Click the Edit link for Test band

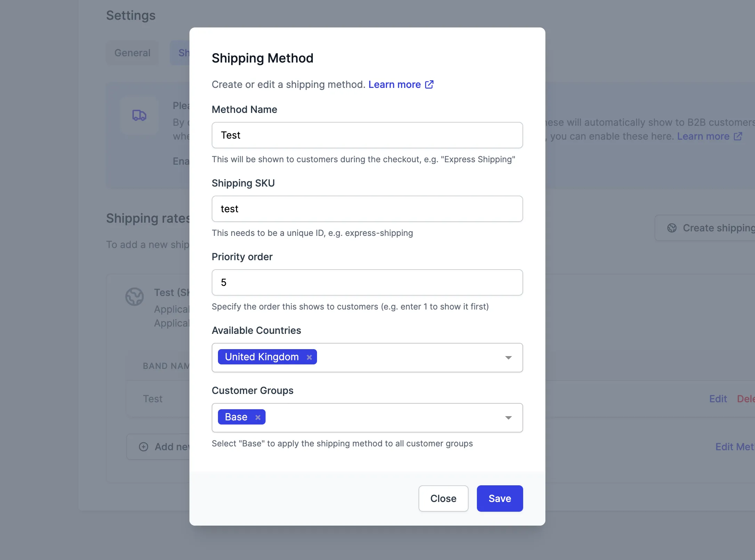click(x=718, y=399)
